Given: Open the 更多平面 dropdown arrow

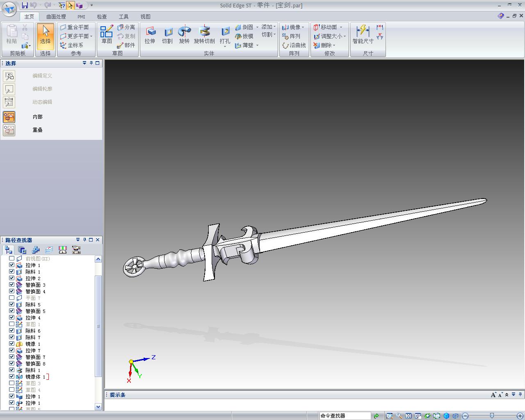Looking at the screenshot, I should pos(91,36).
